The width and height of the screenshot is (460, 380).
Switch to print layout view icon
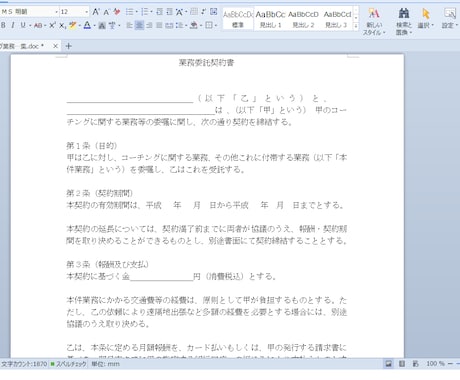(388, 364)
